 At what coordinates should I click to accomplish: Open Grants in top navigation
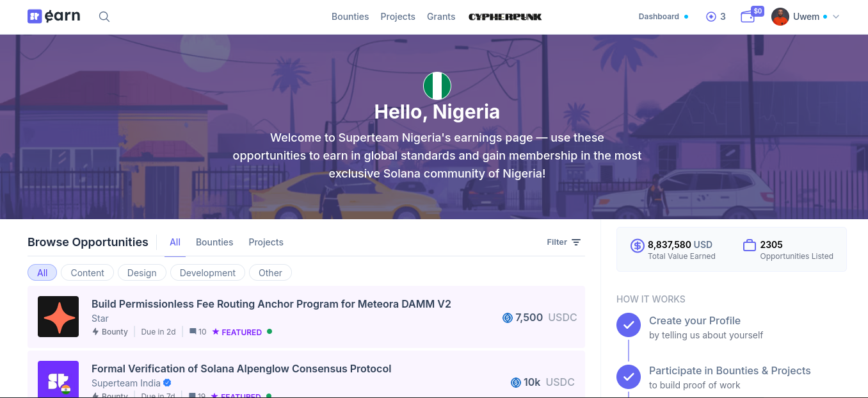click(441, 17)
